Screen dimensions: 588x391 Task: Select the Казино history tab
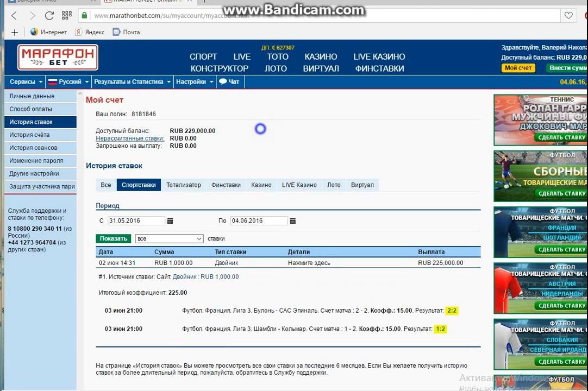point(261,185)
